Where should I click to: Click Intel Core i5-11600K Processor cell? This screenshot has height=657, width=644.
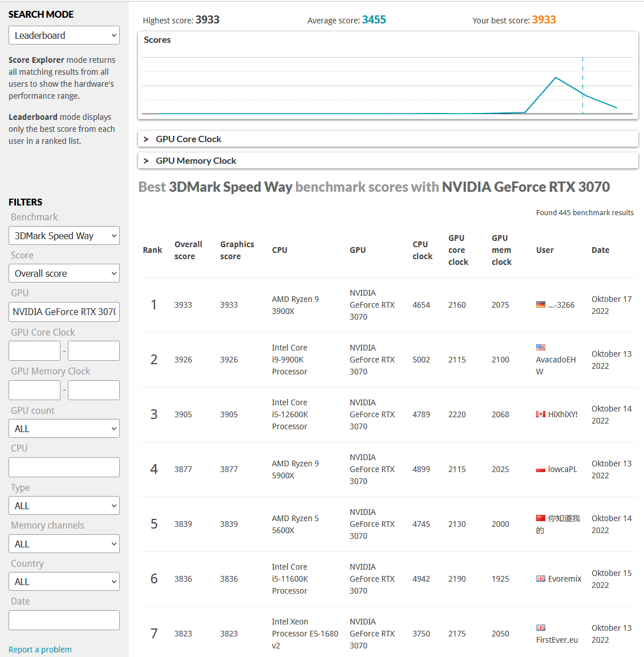tap(290, 579)
